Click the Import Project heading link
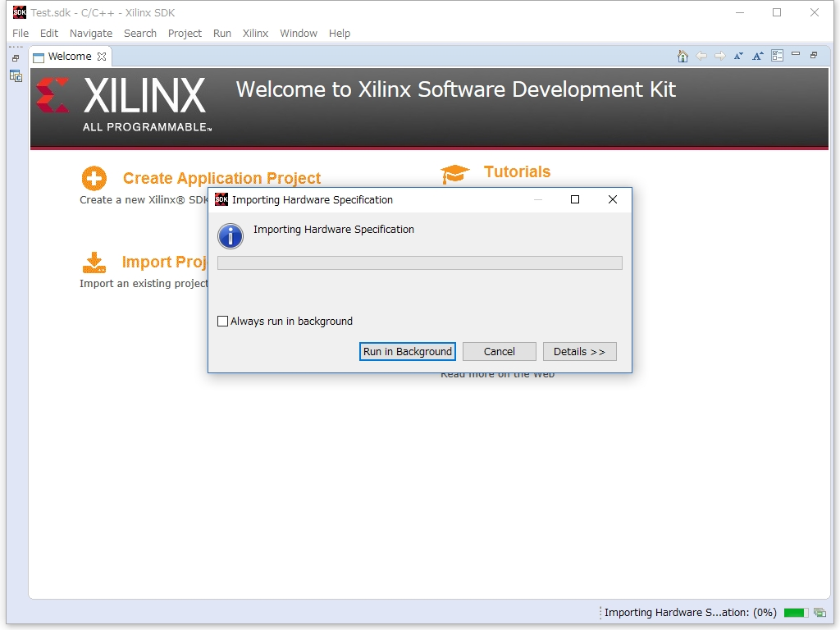840x630 pixels. [164, 262]
